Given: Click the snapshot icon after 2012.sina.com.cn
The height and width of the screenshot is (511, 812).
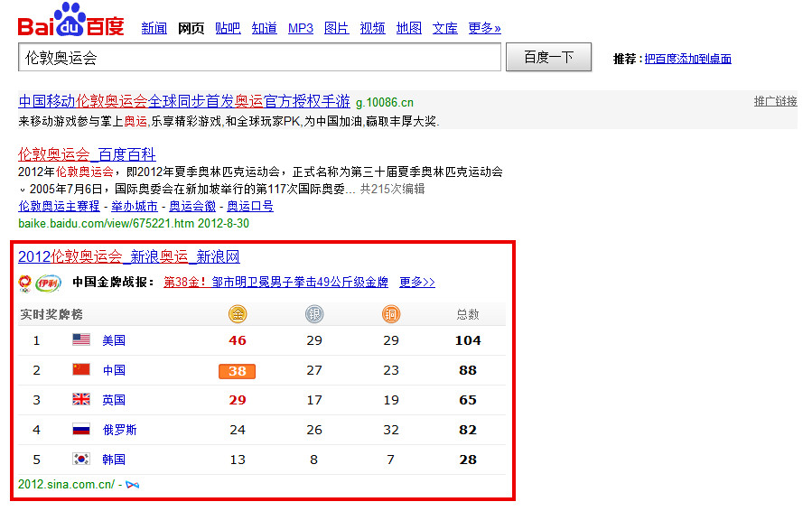Looking at the screenshot, I should click(x=133, y=485).
